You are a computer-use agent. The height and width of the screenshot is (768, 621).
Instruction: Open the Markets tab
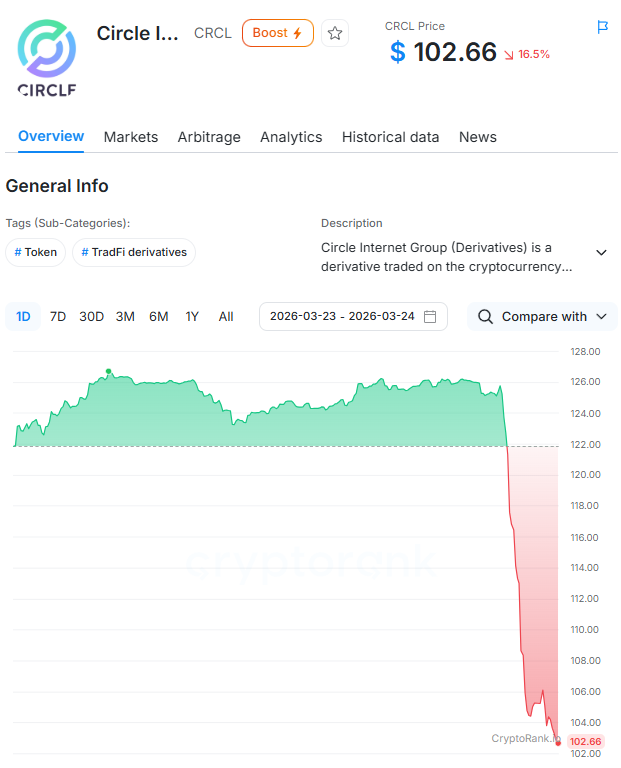click(x=131, y=137)
